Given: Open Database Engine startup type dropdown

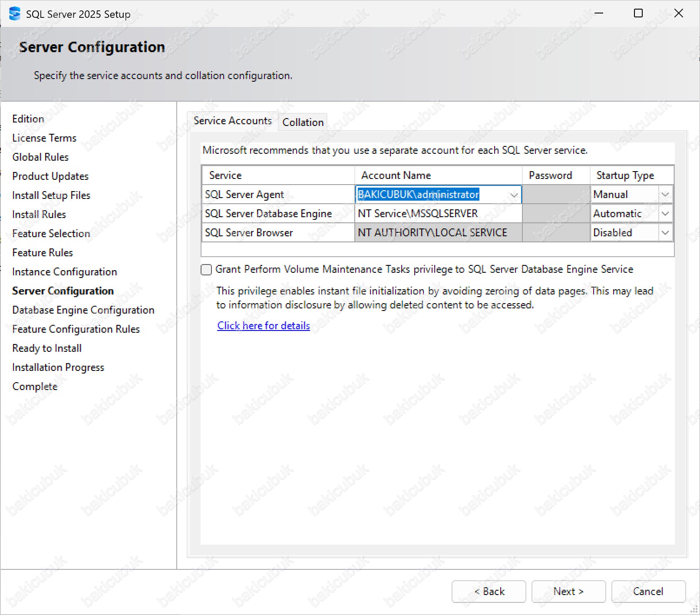Looking at the screenshot, I should coord(665,214).
